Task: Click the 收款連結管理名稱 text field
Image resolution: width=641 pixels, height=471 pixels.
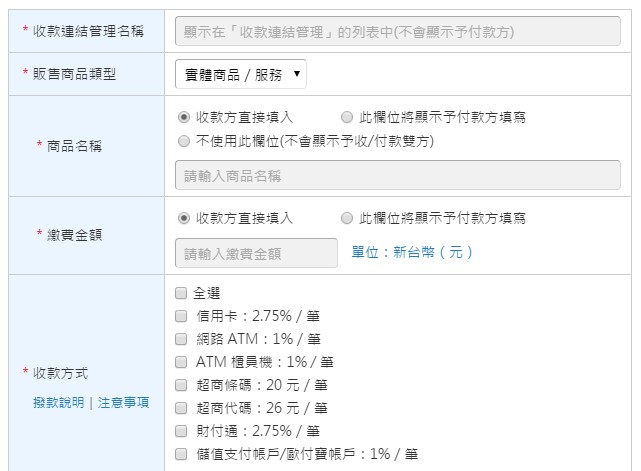Action: [x=397, y=31]
